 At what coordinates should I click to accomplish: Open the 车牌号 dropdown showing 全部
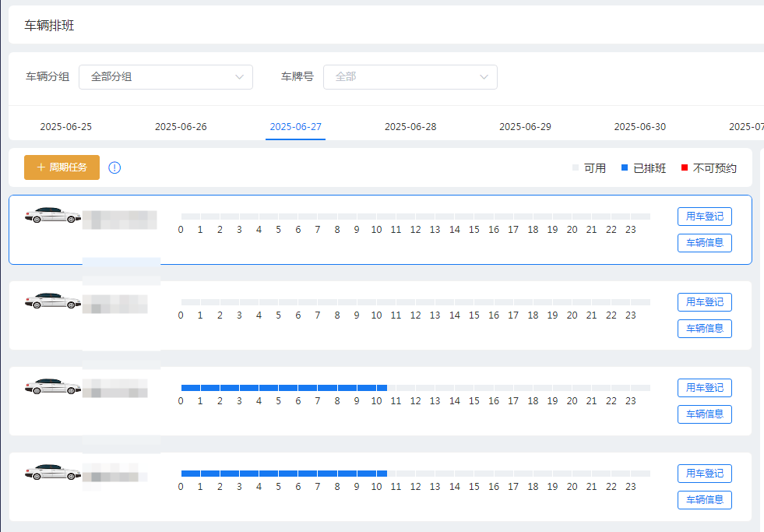(410, 77)
